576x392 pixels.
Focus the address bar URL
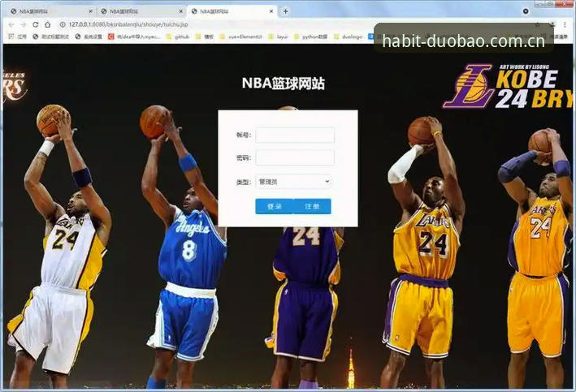pyautogui.click(x=128, y=24)
